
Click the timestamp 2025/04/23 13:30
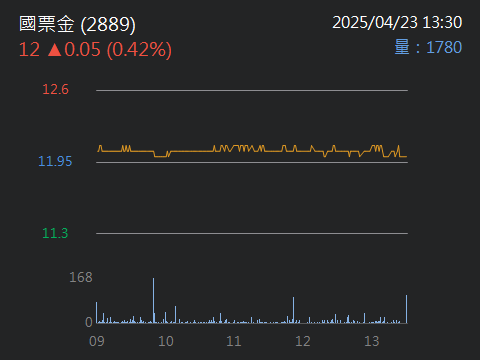point(397,23)
